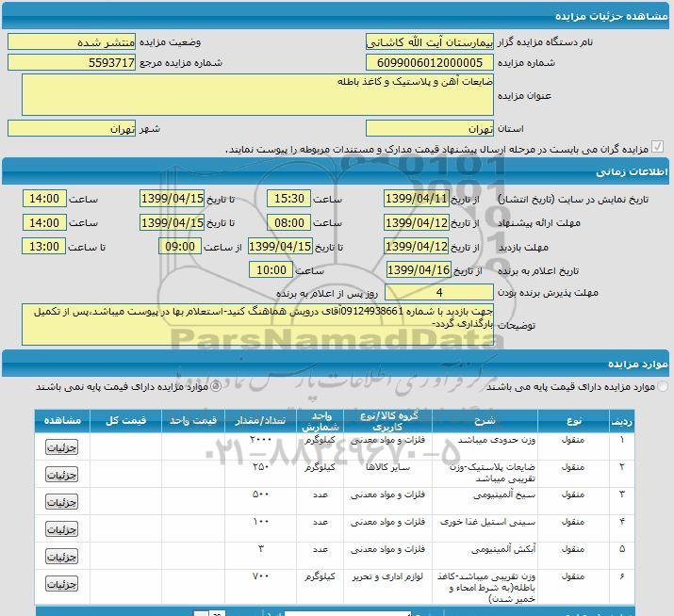The height and width of the screenshot is (616, 674).
Task: Click the واحد شمارش column header
Action: point(321,421)
